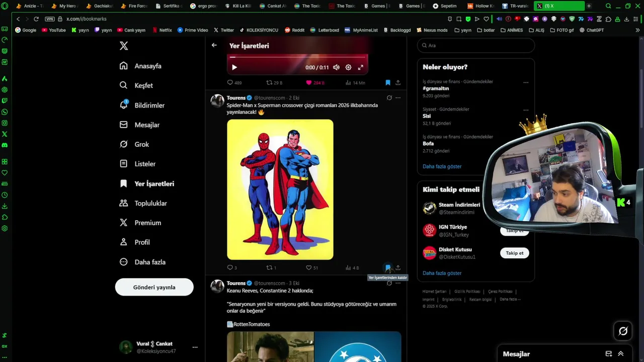
Task: Go back with the Yer İşaretleri arrow
Action: [214, 45]
